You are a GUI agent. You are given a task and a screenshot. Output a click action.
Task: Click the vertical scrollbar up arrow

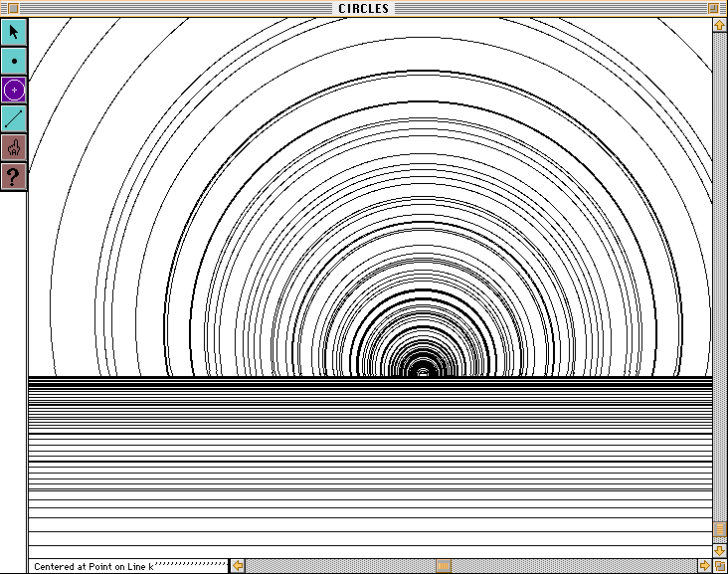click(719, 24)
